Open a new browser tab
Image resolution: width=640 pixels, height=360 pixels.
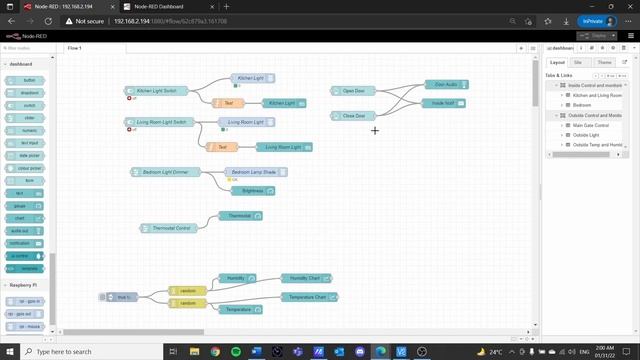226,7
